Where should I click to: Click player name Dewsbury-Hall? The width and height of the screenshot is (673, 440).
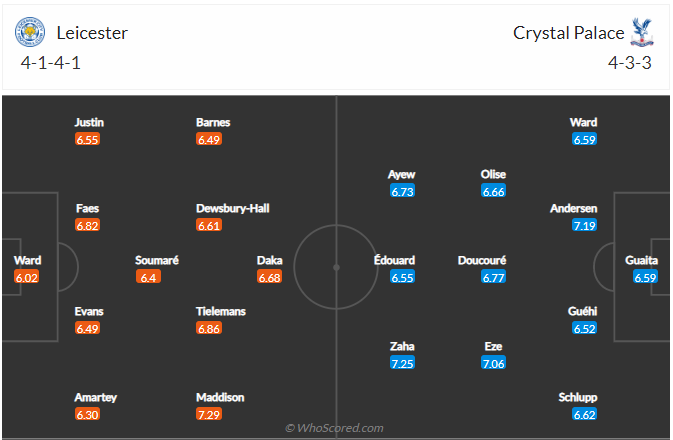click(x=233, y=209)
